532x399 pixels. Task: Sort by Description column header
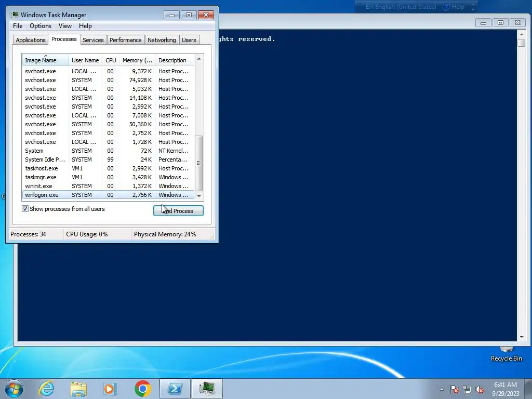175,60
